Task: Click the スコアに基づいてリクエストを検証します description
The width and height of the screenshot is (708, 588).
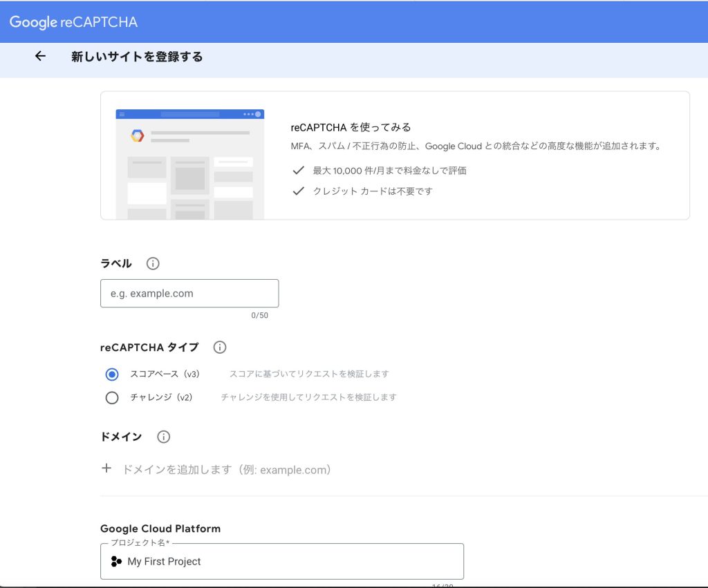Action: (x=309, y=374)
